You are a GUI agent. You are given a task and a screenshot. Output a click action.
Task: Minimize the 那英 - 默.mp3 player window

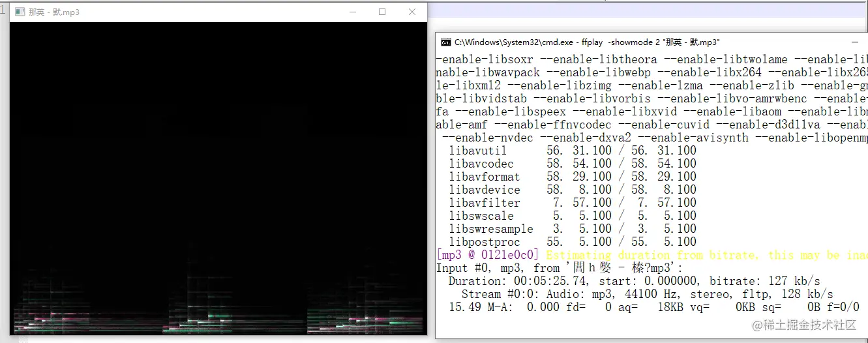(353, 12)
